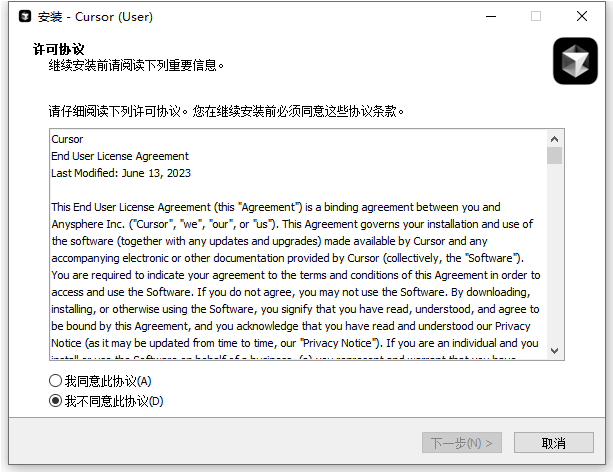This screenshot has width=613, height=472.
Task: Click the 我同意此协议(A) label text
Action: coord(108,381)
